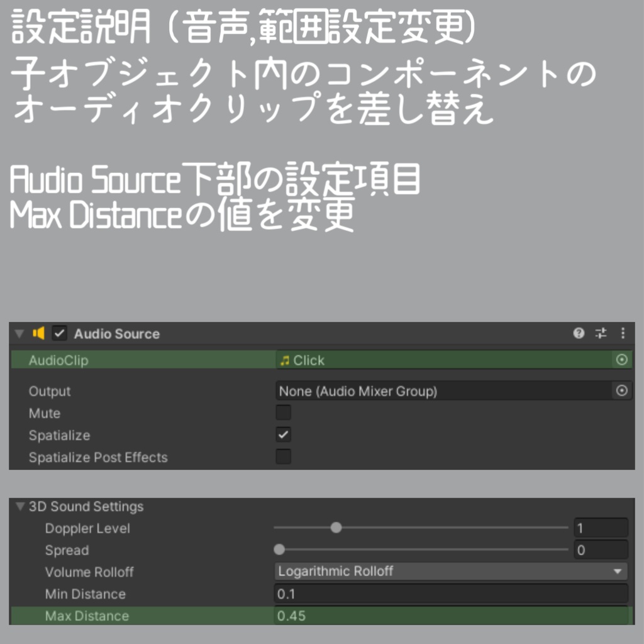Uncheck the Spatialize checkbox
Screen dimensions: 644x644
[283, 435]
